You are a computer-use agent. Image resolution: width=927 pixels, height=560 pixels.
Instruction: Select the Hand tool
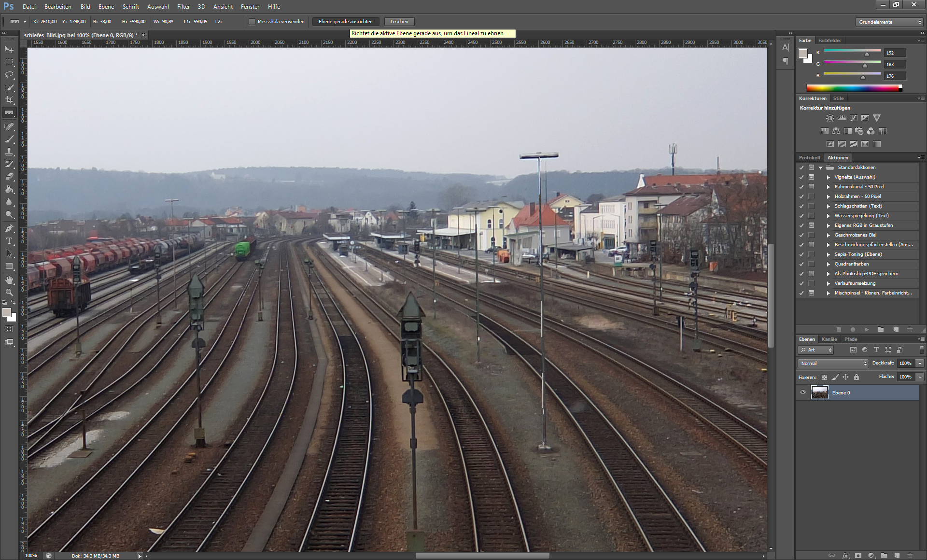9,280
